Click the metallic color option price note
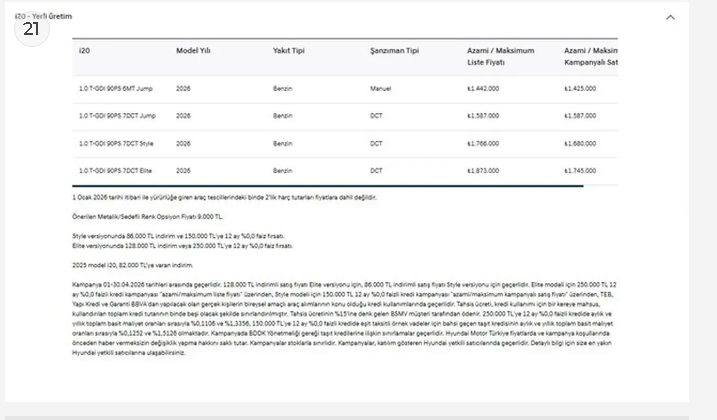This screenshot has height=420, width=717. 147,217
